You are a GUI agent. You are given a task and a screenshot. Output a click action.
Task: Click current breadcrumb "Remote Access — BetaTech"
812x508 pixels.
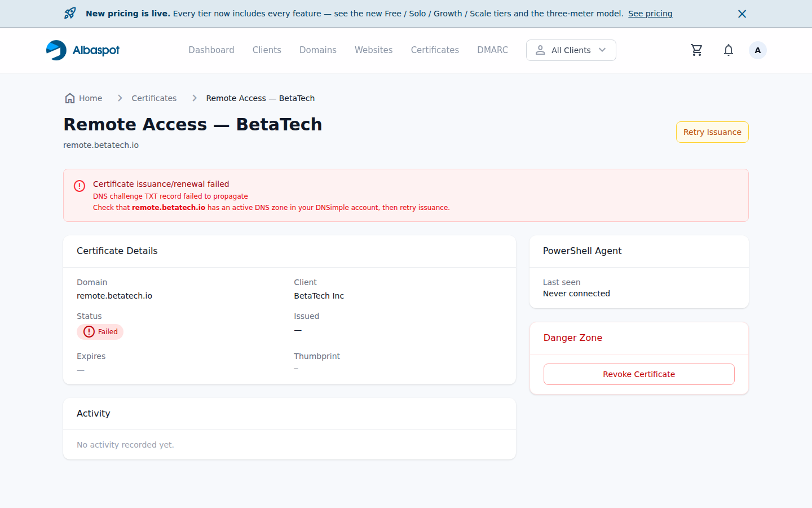click(261, 98)
